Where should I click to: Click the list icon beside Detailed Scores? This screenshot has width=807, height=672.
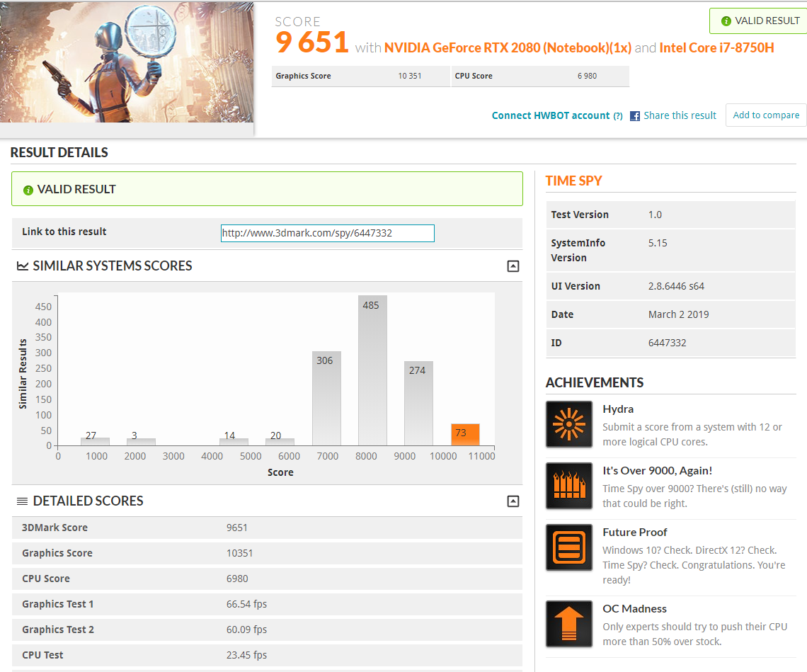[x=22, y=501]
